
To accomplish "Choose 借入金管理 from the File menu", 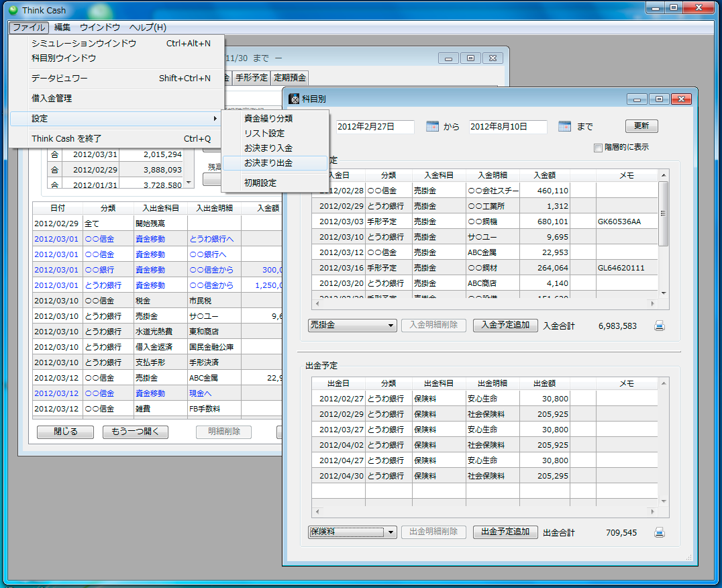I will click(x=52, y=98).
